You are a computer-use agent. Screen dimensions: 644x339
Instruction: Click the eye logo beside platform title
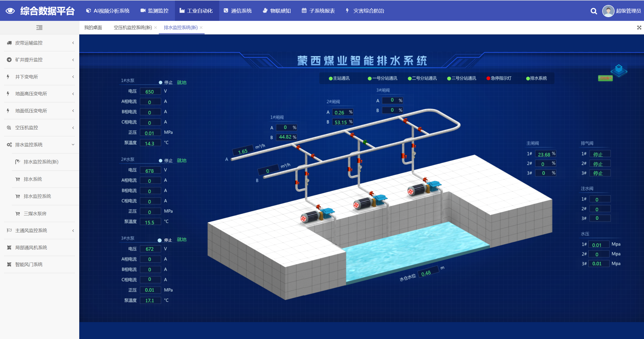tap(10, 11)
